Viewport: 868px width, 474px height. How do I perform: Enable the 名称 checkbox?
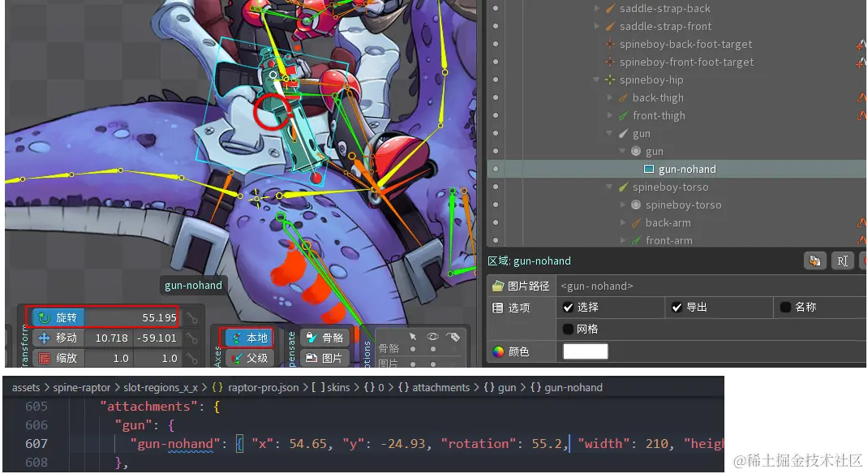click(x=785, y=307)
